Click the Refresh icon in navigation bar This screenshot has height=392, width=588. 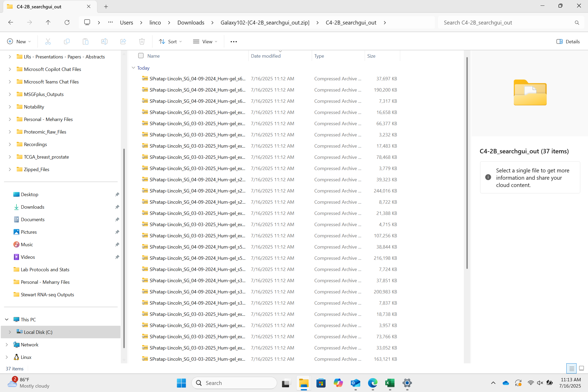click(x=67, y=22)
